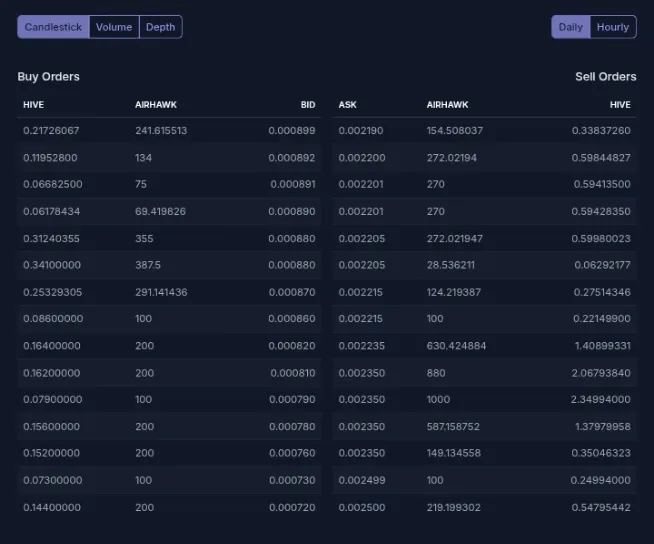This screenshot has width=654, height=544.
Task: Click sell HIVE total 0.33837260
Action: coord(601,131)
